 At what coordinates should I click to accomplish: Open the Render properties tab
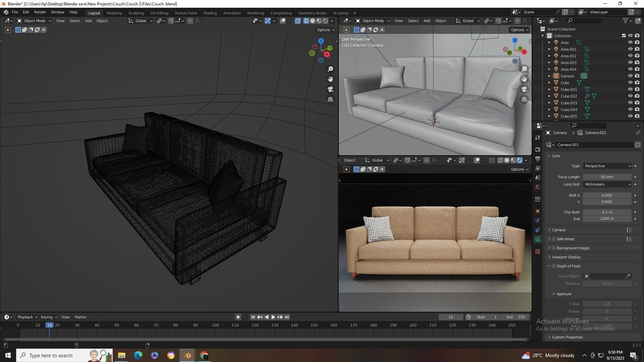point(538,149)
